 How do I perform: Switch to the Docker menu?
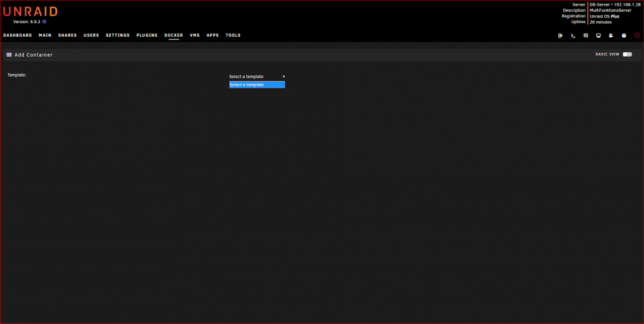tap(174, 35)
